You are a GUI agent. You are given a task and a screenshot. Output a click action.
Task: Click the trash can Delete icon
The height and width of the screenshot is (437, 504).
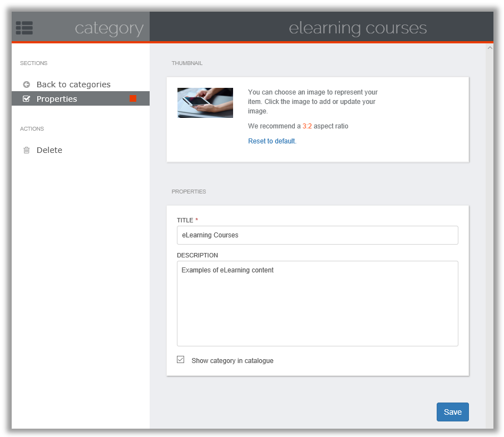(26, 150)
